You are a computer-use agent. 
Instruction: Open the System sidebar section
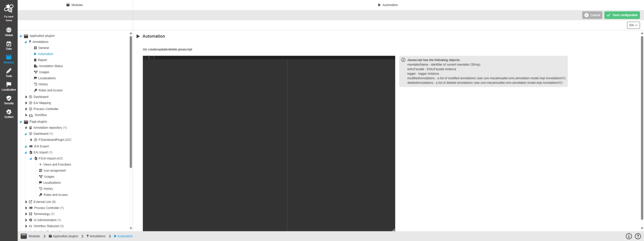(x=9, y=114)
